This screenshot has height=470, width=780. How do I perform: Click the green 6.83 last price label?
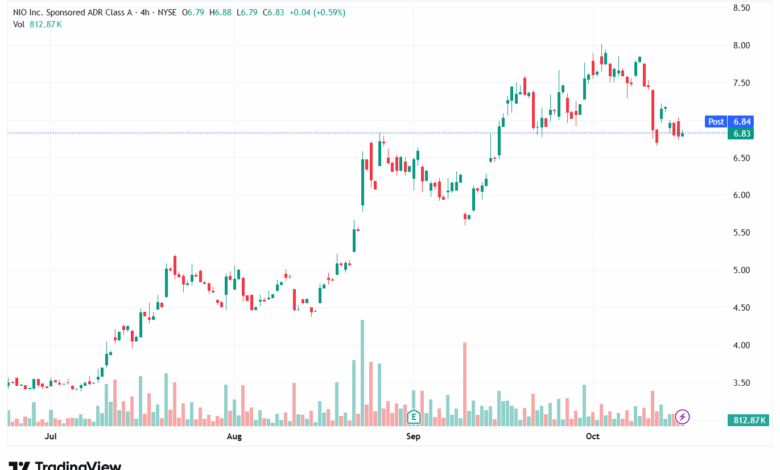(742, 133)
